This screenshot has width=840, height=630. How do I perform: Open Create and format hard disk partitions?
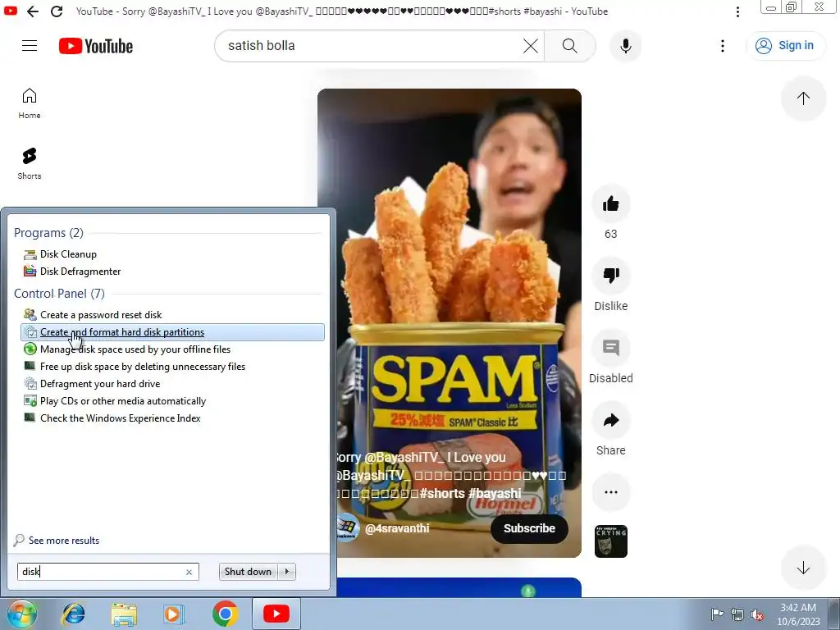[x=172, y=332]
